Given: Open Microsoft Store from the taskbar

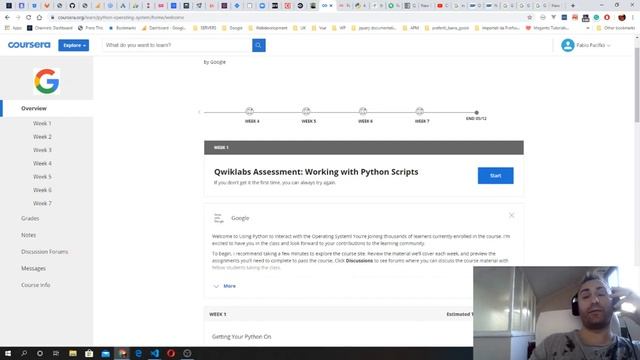Looking at the screenshot, I should tap(89, 353).
